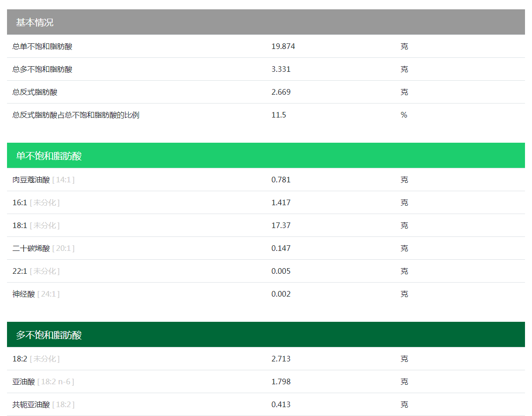Click the 16:1 [未分化] row label

[36, 203]
